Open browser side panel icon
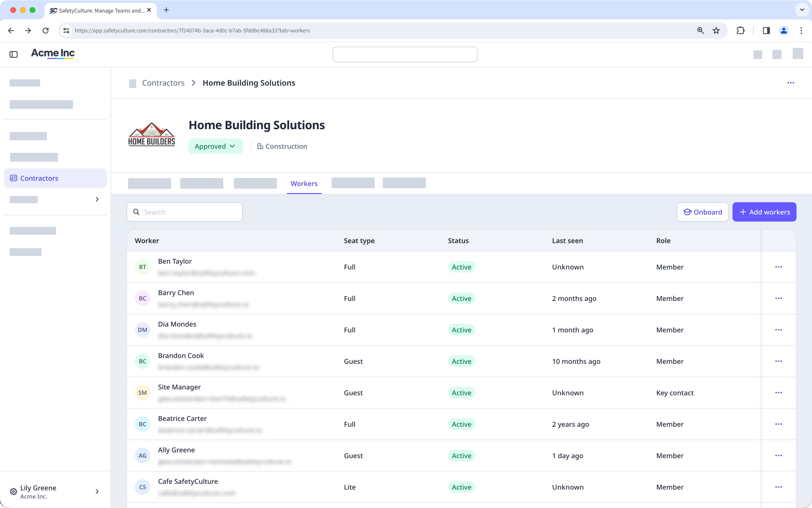The image size is (812, 508). 766,30
